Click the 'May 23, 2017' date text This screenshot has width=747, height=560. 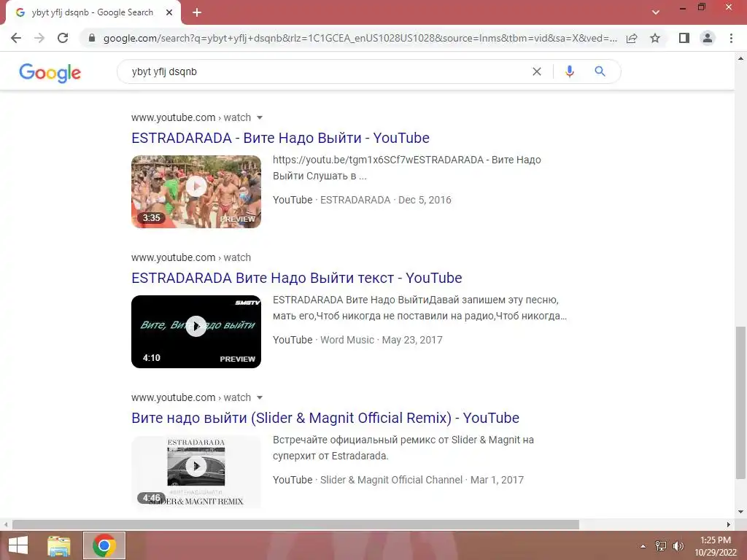pyautogui.click(x=412, y=340)
